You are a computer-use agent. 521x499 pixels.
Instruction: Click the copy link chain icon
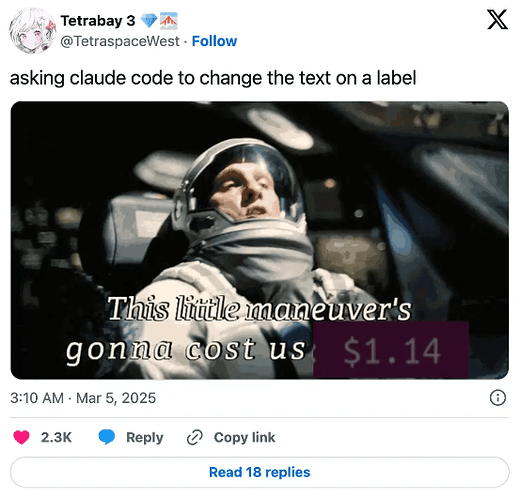tap(195, 437)
